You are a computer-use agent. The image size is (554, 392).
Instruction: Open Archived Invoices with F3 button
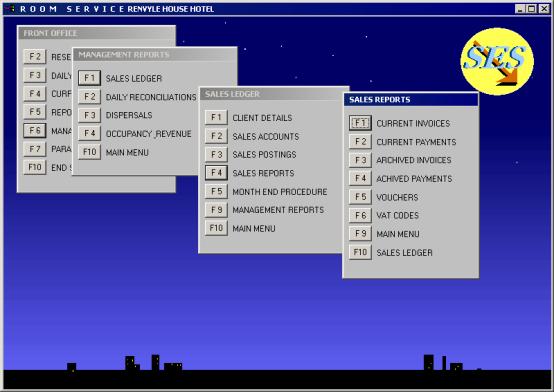(x=360, y=160)
